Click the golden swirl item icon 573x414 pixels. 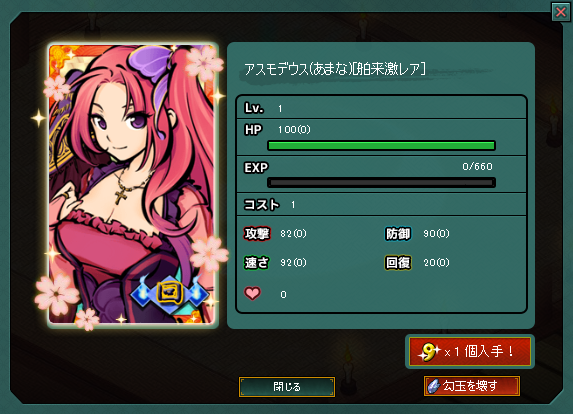point(429,352)
